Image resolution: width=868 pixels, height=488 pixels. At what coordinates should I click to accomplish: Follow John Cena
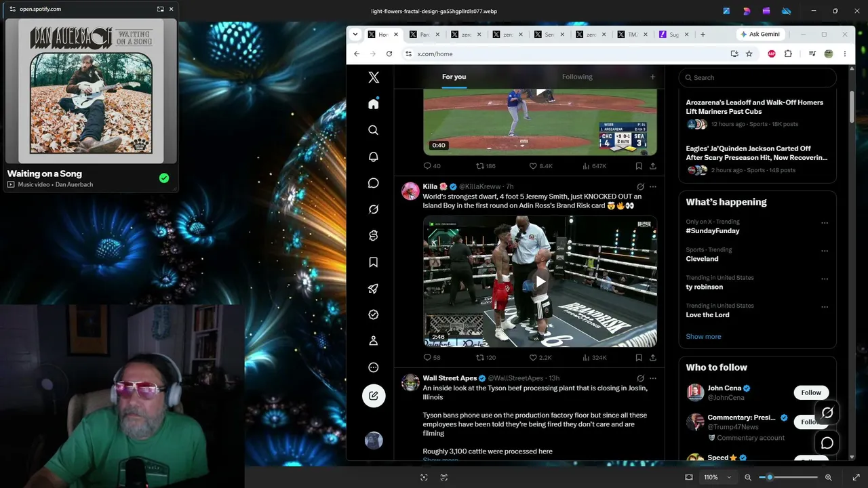811,392
